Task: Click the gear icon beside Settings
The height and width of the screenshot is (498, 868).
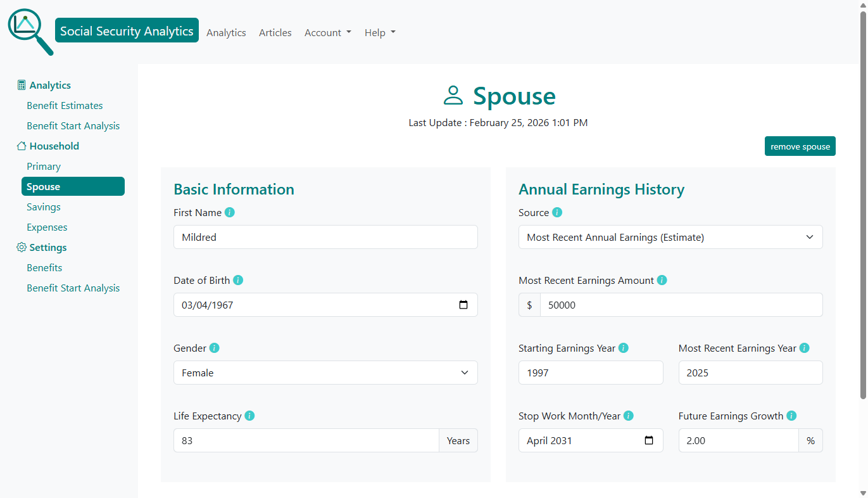Action: 21,247
